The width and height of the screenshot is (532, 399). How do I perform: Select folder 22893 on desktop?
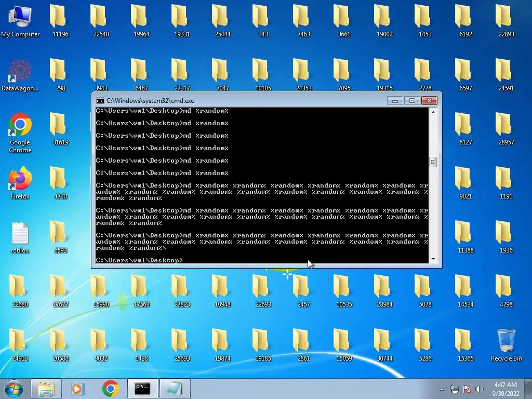506,21
